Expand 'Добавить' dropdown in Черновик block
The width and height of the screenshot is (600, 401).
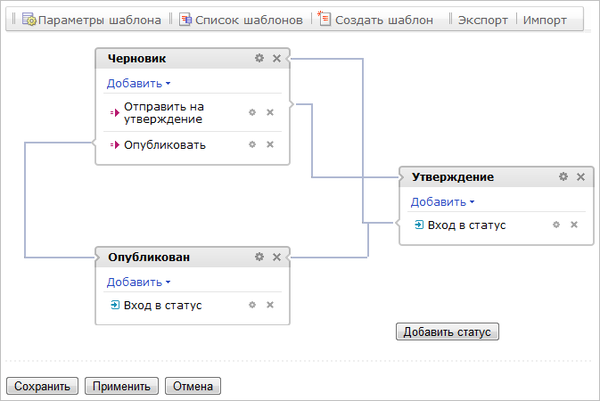coord(139,83)
